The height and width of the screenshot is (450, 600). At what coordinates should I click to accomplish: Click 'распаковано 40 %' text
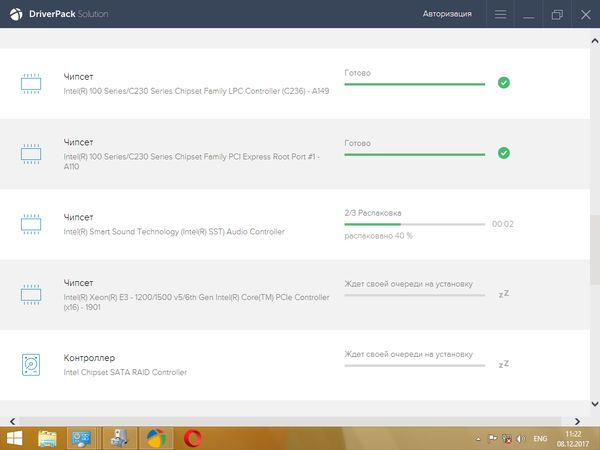point(378,236)
